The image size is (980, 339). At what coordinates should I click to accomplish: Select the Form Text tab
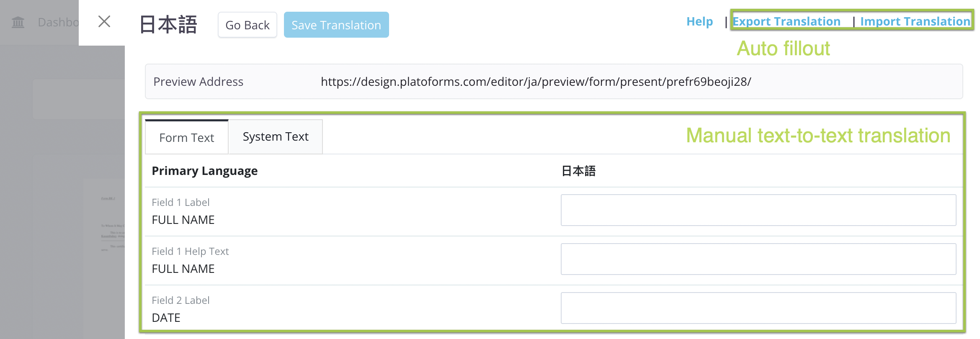click(x=187, y=138)
